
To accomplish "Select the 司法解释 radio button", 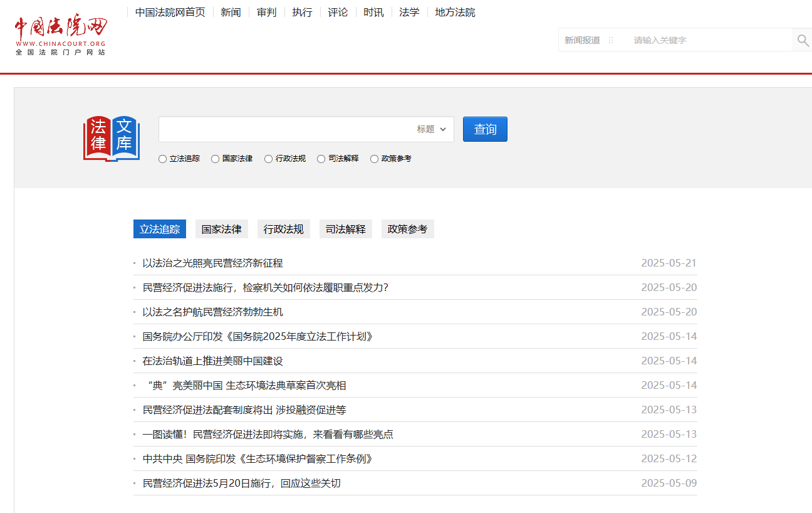I will click(321, 159).
